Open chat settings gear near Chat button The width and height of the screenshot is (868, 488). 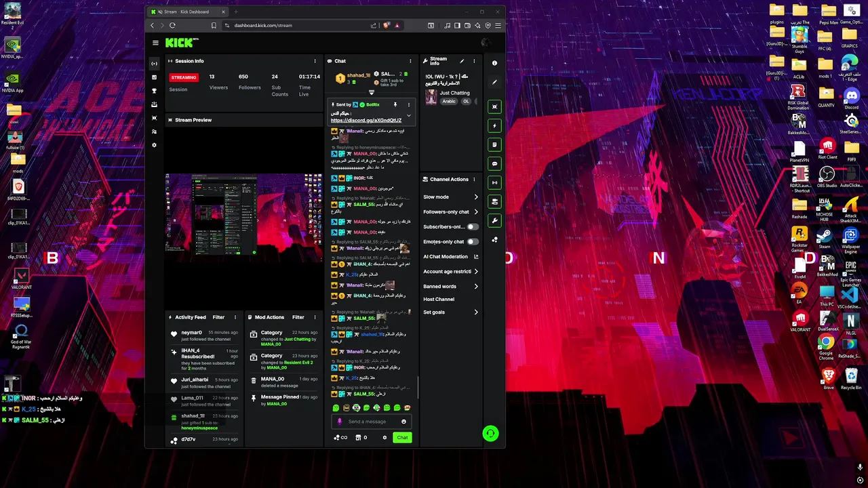[x=384, y=437]
